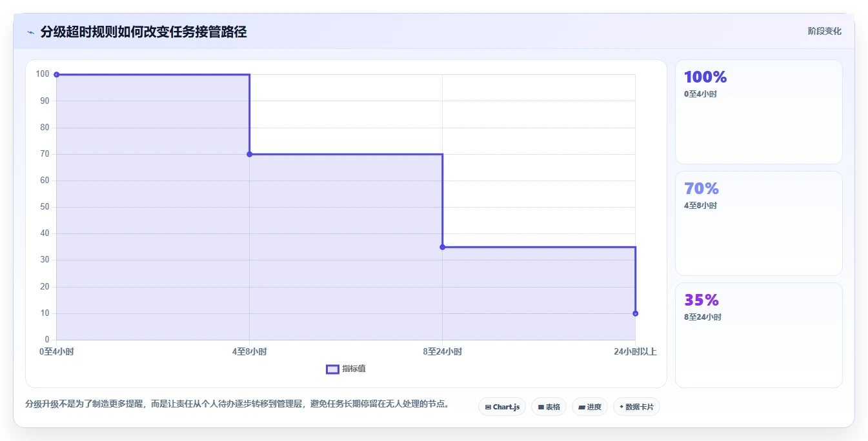868x441 pixels.
Task: Toggle the 指标值 legend swatch
Action: [332, 369]
